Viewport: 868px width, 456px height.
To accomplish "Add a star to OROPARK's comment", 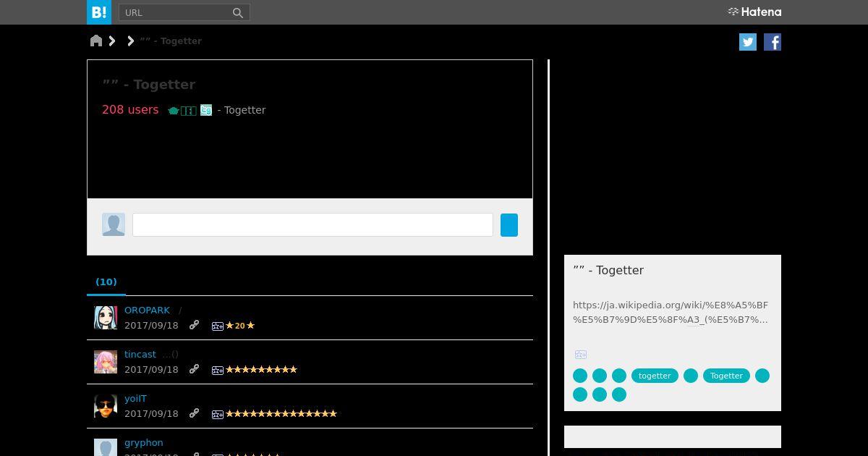I will pos(217,326).
